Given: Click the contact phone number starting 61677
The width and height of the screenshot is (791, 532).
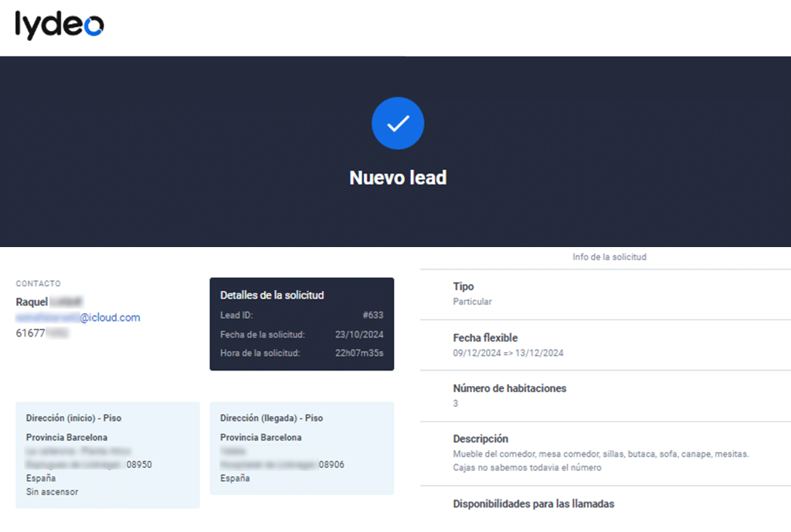Looking at the screenshot, I should point(42,333).
